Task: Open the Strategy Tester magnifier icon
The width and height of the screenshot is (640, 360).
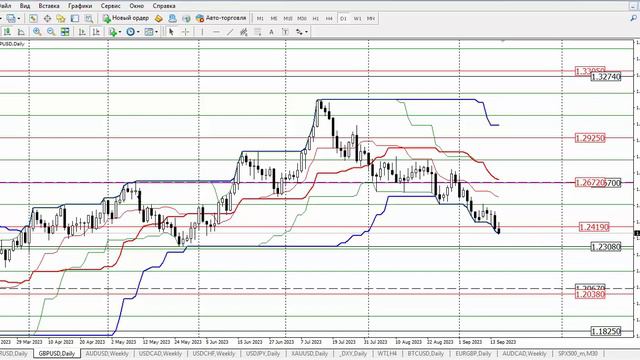Action: click(89, 18)
